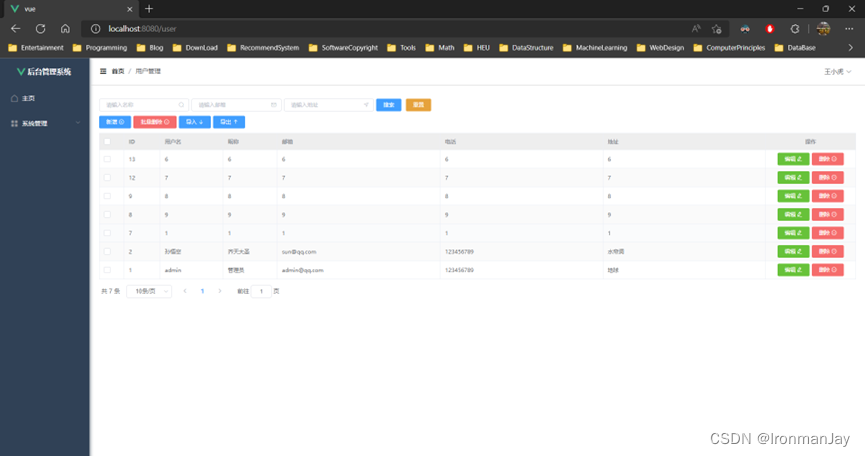This screenshot has width=865, height=456.
Task: Select the admin@qq.com row checkbox
Action: pyautogui.click(x=107, y=270)
